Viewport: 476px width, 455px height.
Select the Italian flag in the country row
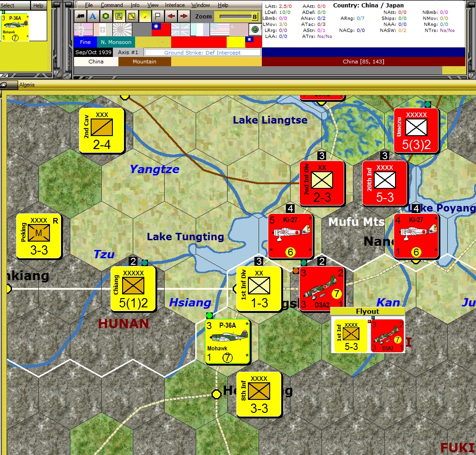(103, 30)
